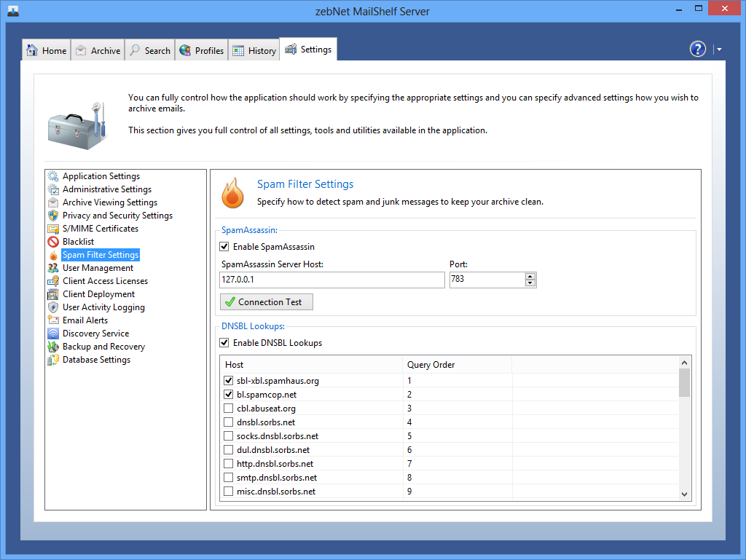This screenshot has height=560, width=746.
Task: Click the S/MIME Certificates icon
Action: 53,229
